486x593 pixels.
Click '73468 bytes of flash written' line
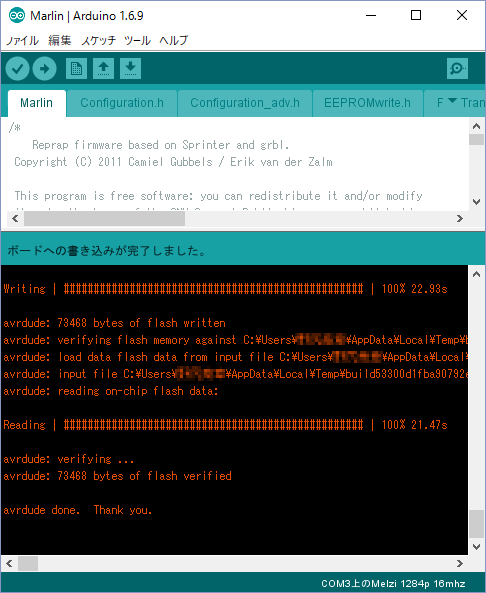115,323
